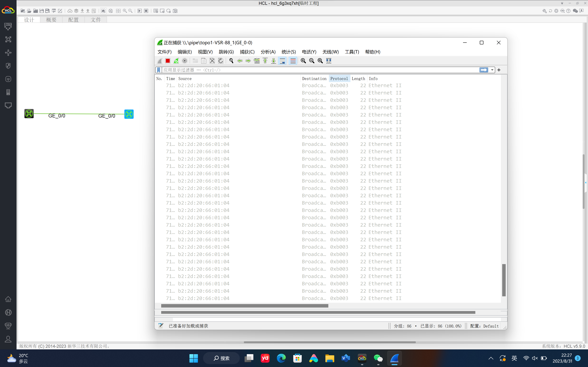Toggle packet colorization rules button
588x367 pixels.
[x=293, y=61]
